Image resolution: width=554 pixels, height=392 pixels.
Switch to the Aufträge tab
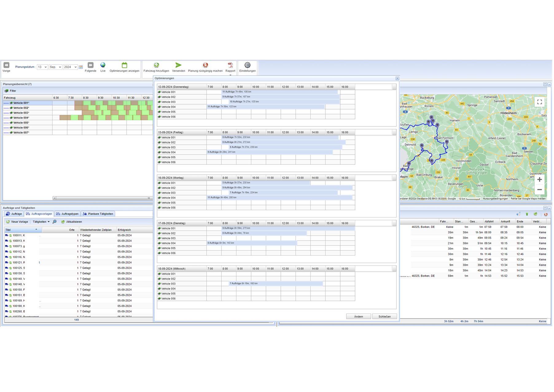pyautogui.click(x=14, y=214)
